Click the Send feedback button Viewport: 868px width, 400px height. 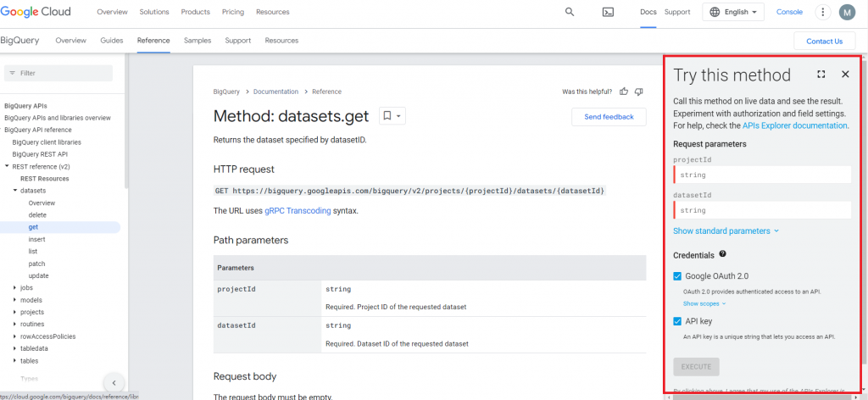pos(609,117)
